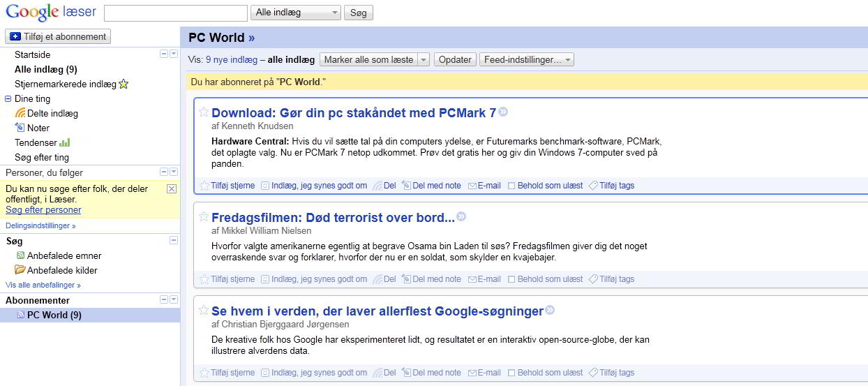Click the search text field
This screenshot has height=386, width=868.
tap(176, 13)
